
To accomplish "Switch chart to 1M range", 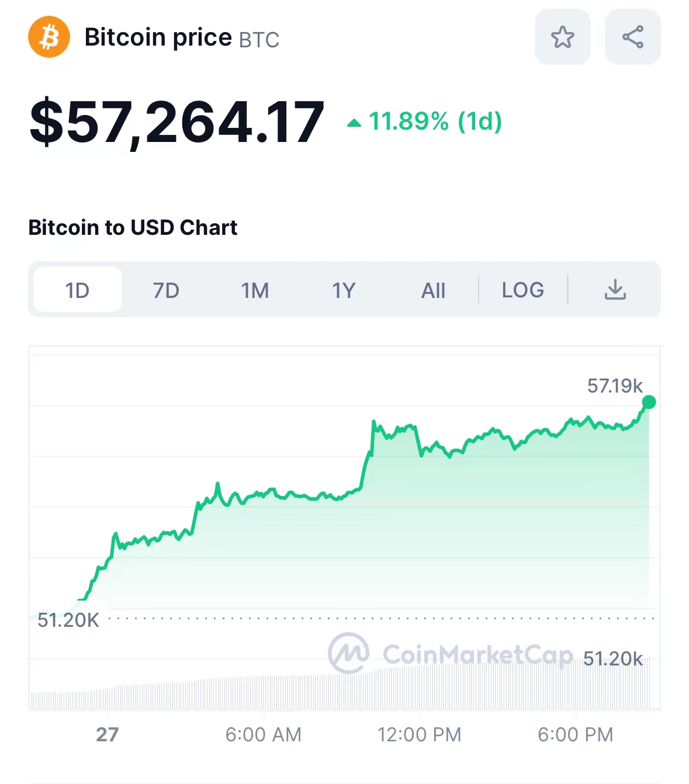I will (x=255, y=290).
